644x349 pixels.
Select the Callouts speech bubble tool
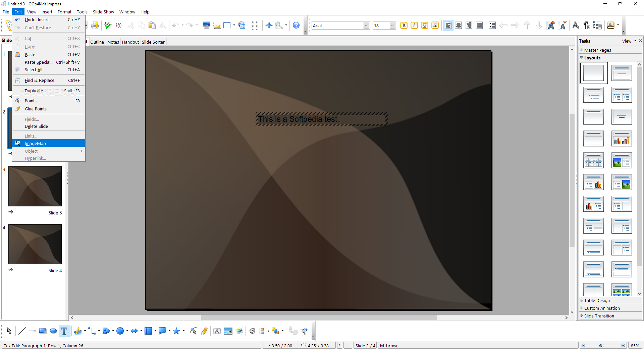[x=162, y=331]
